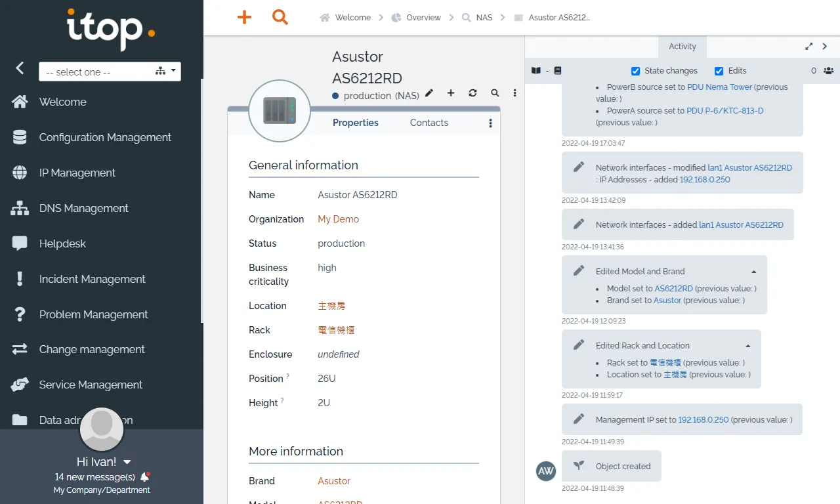Viewport: 840px width, 504px height.
Task: Click the Height value 2U
Action: coord(324,403)
